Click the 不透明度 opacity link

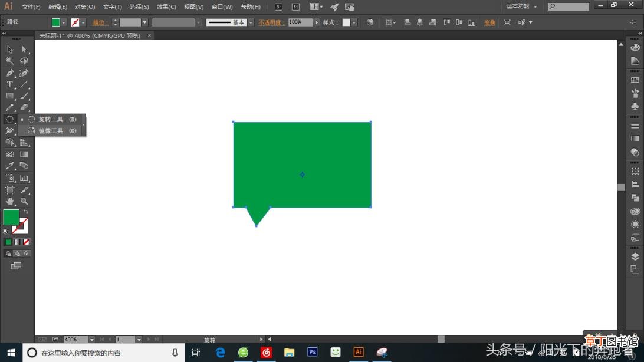tap(270, 22)
